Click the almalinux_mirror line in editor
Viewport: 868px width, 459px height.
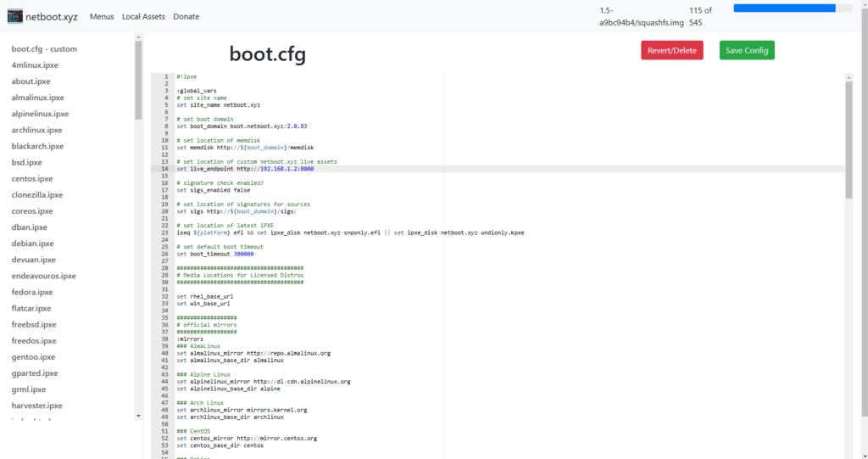click(253, 353)
